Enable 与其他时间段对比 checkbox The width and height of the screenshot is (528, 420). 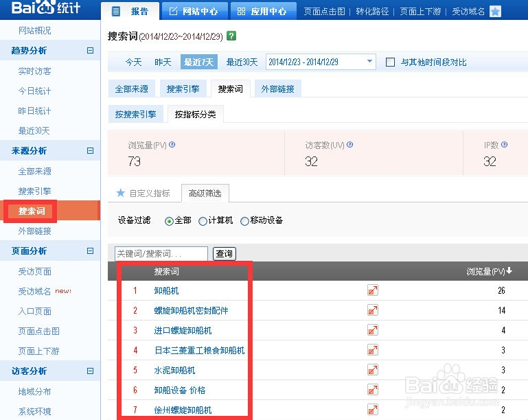coord(390,62)
